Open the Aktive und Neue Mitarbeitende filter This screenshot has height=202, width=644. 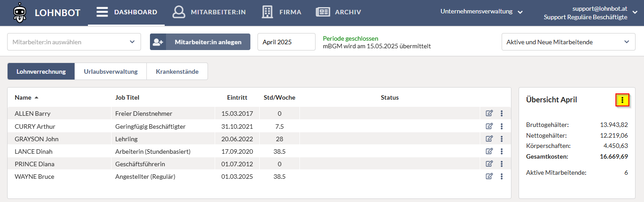[568, 42]
